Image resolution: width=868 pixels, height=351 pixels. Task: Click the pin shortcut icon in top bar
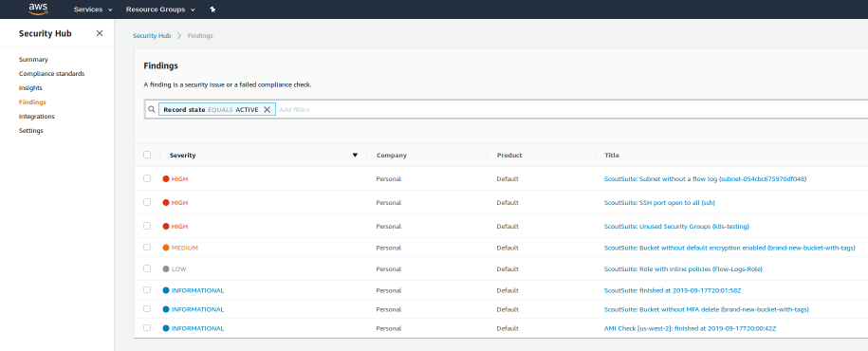[x=213, y=9]
